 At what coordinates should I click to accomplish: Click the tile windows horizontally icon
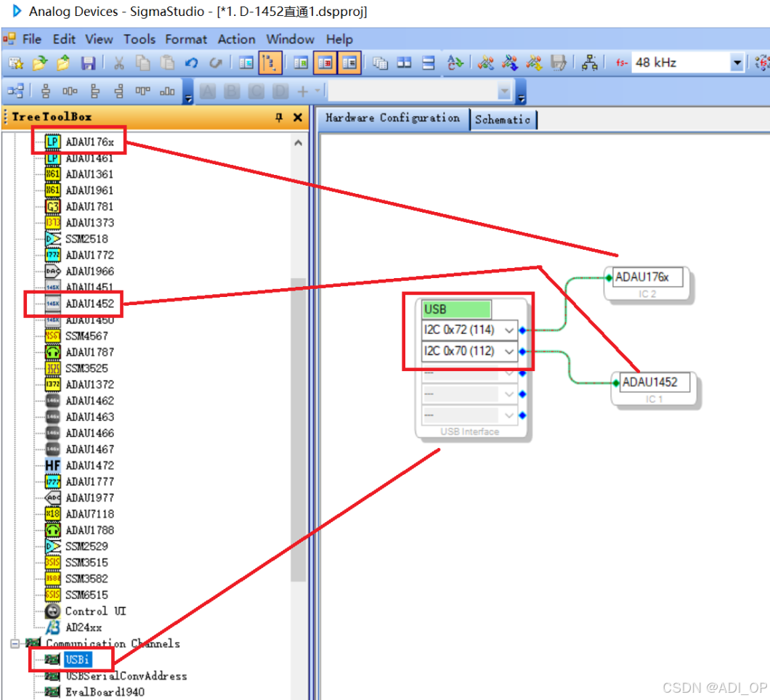click(428, 63)
